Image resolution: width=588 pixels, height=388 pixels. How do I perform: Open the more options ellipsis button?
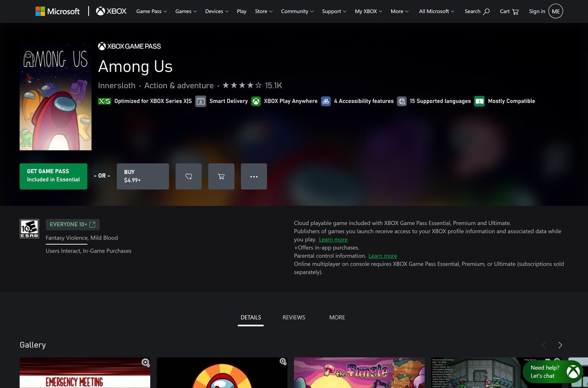click(254, 176)
